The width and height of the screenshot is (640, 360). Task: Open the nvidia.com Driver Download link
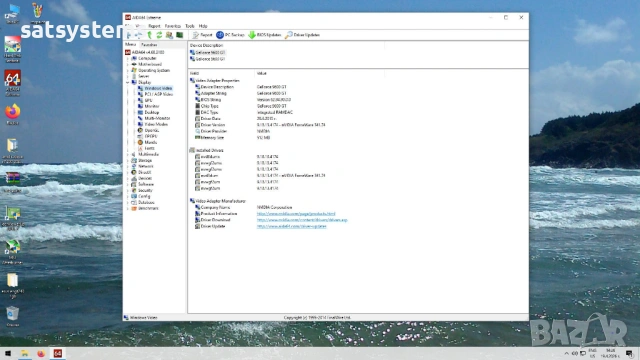(x=302, y=220)
